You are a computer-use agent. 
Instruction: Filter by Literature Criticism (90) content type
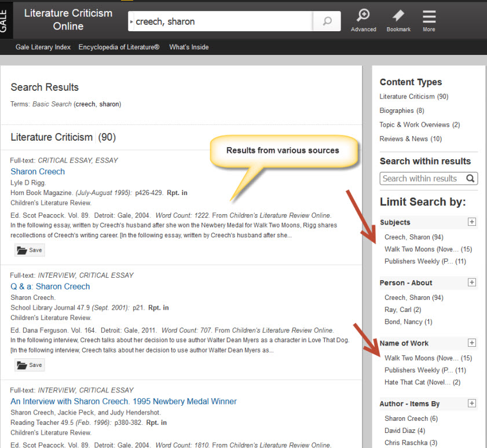[x=413, y=97]
